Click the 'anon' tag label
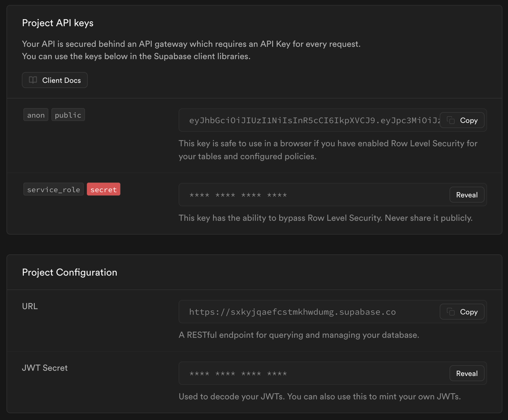The image size is (508, 420). pos(36,115)
